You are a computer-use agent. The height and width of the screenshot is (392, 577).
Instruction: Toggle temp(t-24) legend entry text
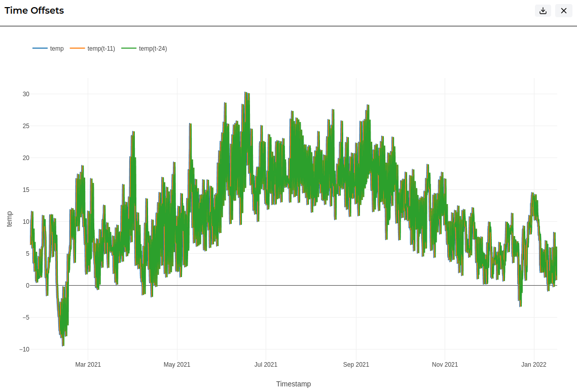tap(153, 49)
